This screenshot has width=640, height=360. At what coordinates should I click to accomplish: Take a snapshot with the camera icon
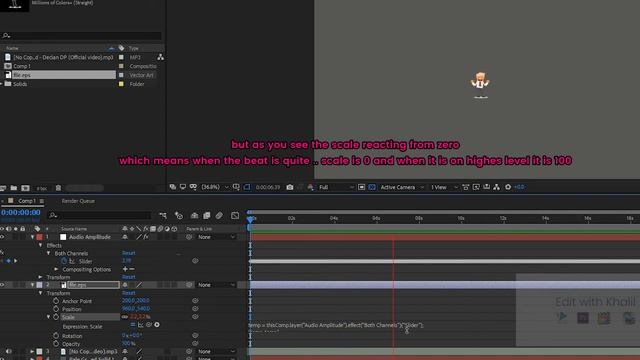pyautogui.click(x=290, y=187)
